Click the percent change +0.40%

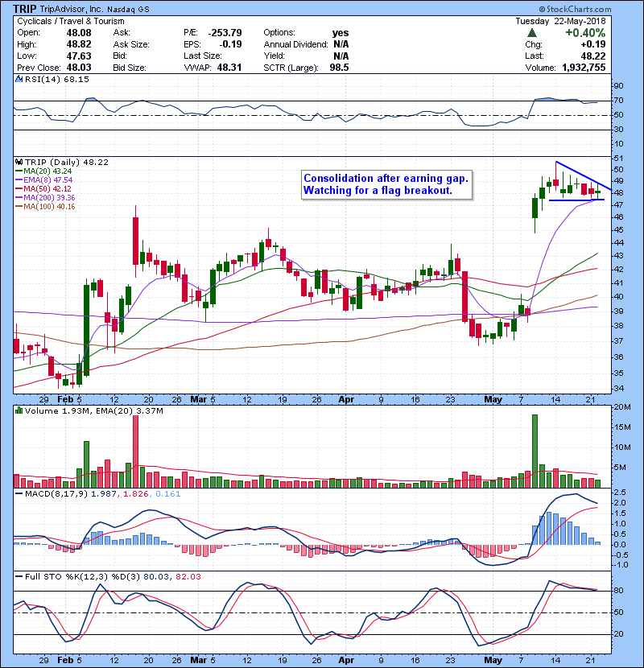coord(585,33)
